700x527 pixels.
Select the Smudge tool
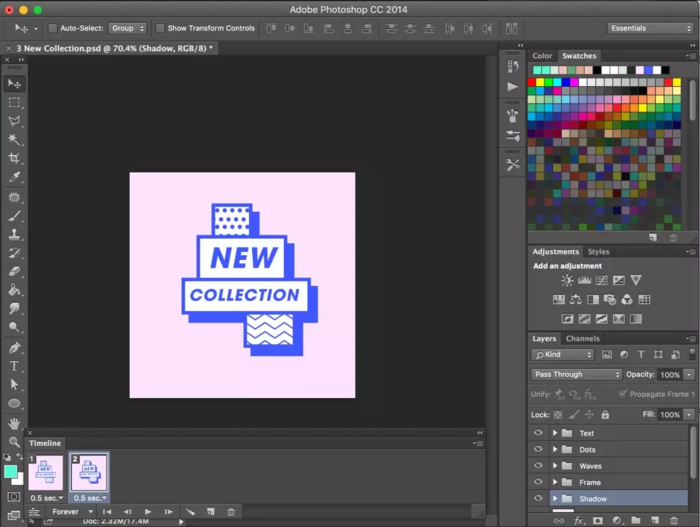(x=14, y=308)
